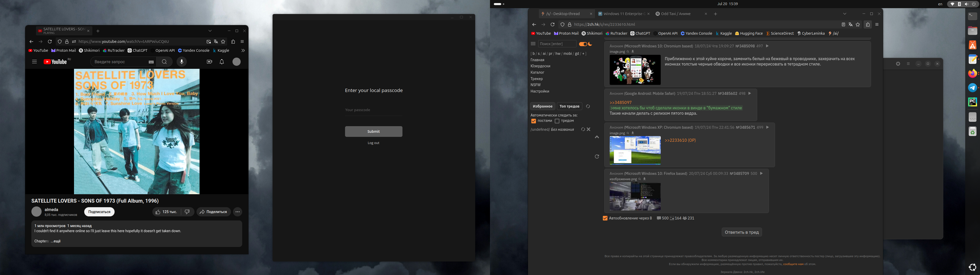Disable the 'Автообновление' checkbox
Screen dimensions: 980x275
(x=605, y=218)
